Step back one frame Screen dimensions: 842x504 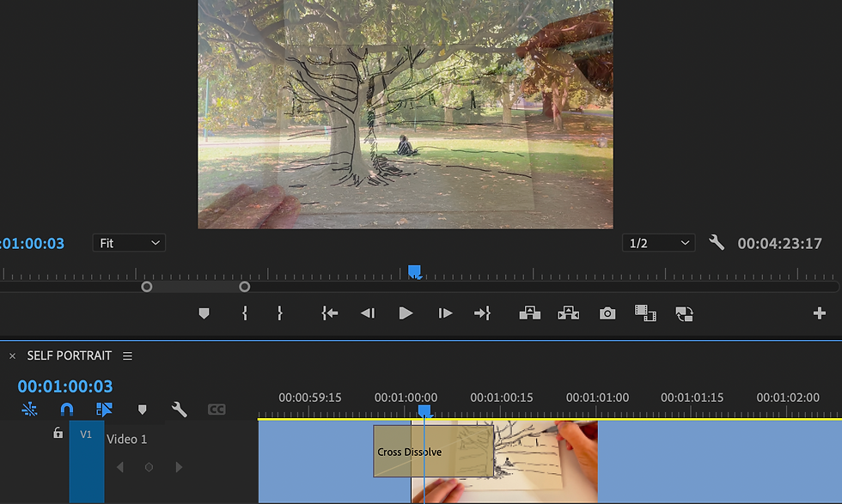(x=368, y=313)
